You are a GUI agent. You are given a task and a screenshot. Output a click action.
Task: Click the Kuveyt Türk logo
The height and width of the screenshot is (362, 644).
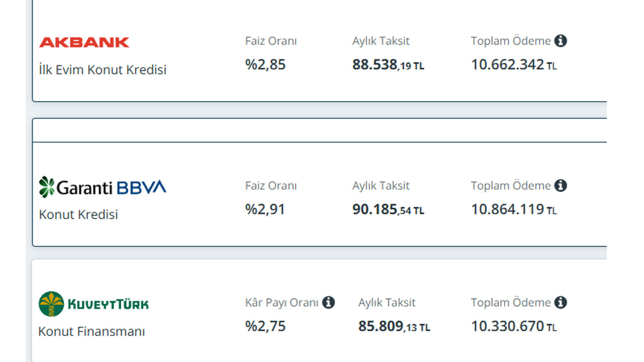[x=94, y=304]
